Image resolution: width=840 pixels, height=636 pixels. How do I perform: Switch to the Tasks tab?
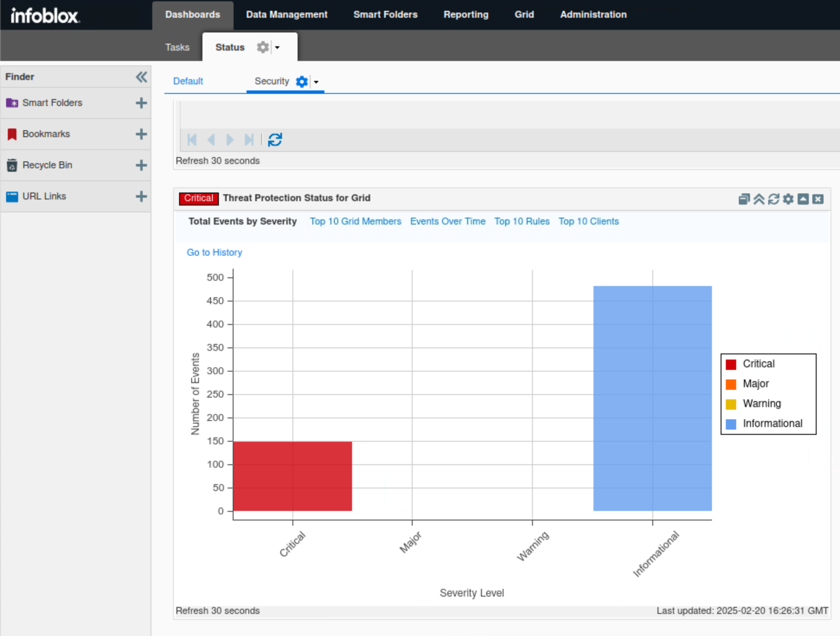tap(177, 47)
